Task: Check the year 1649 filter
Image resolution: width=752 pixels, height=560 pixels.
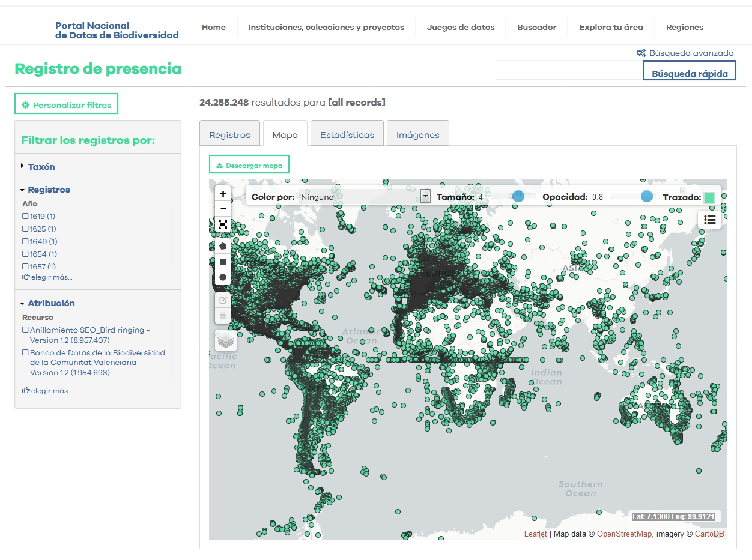Action: [25, 241]
